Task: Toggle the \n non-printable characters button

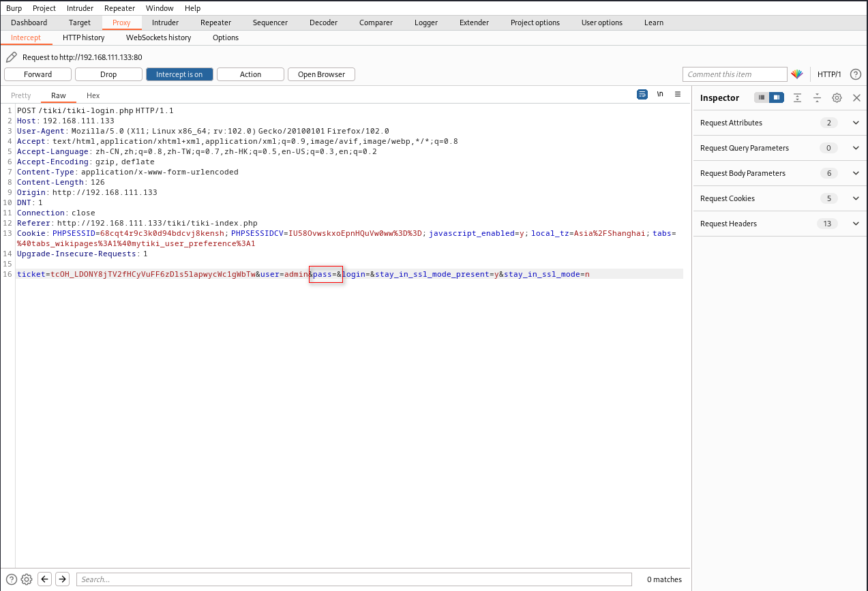Action: [660, 95]
